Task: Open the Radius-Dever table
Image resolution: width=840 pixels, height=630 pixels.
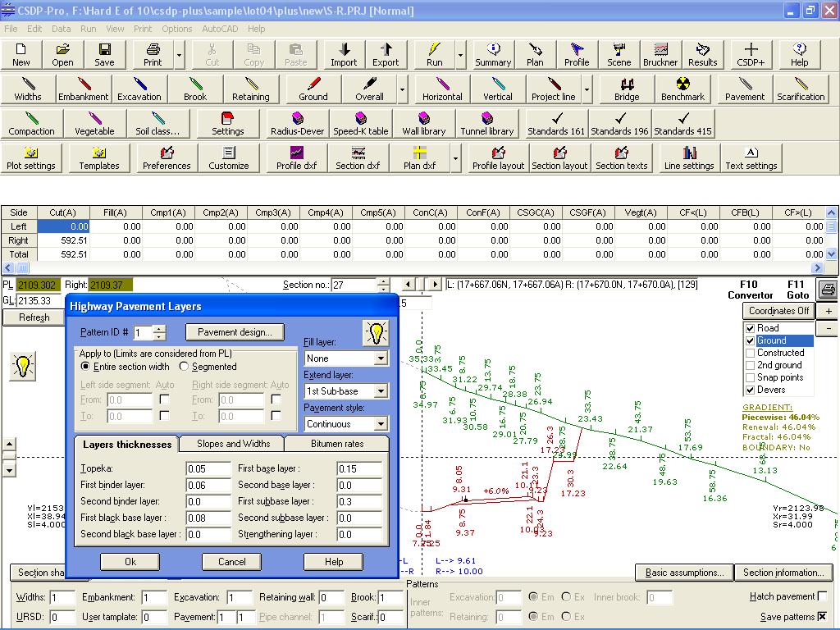Action: click(x=297, y=123)
